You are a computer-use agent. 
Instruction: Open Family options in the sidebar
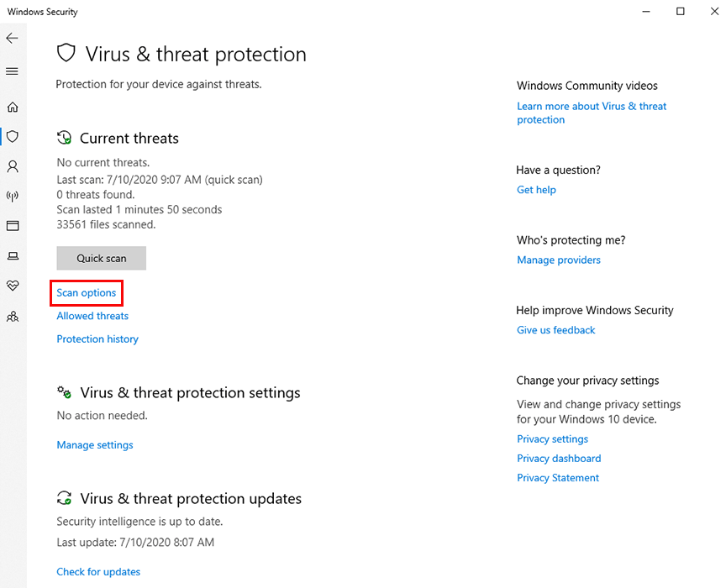click(x=12, y=316)
